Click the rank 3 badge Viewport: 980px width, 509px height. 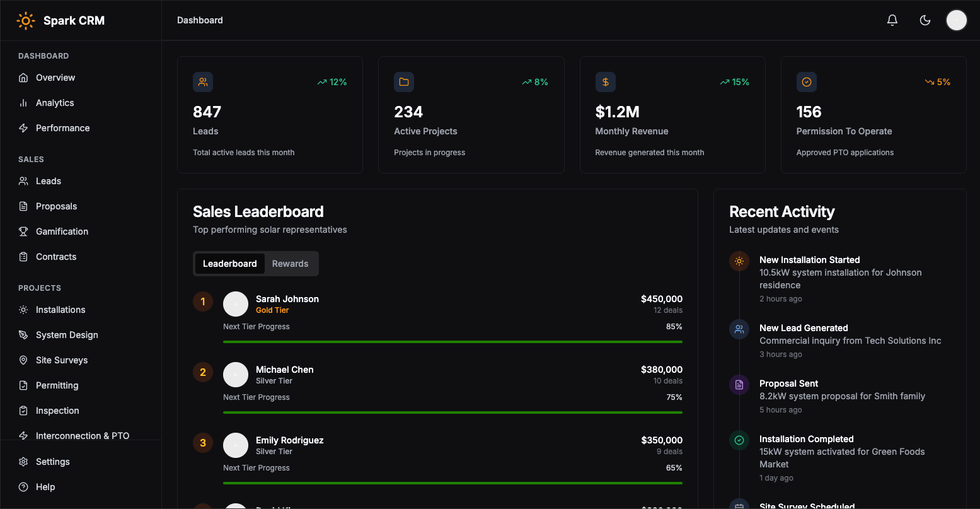point(203,443)
